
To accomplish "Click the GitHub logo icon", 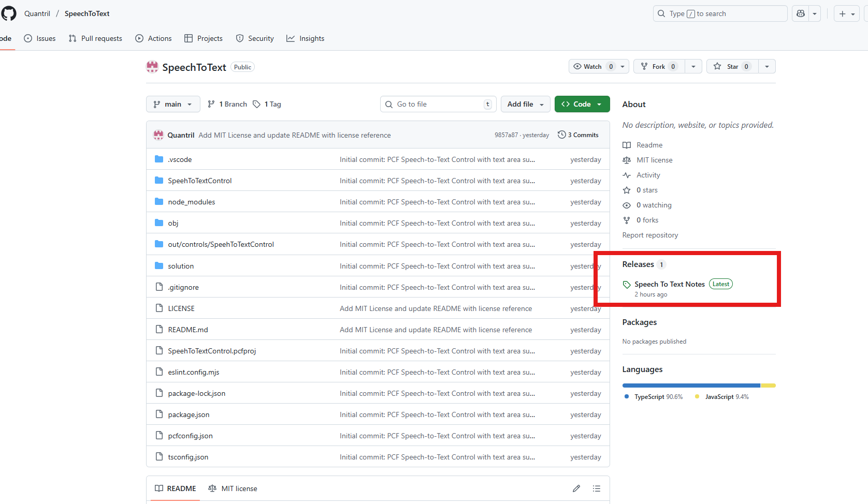I will (x=9, y=13).
